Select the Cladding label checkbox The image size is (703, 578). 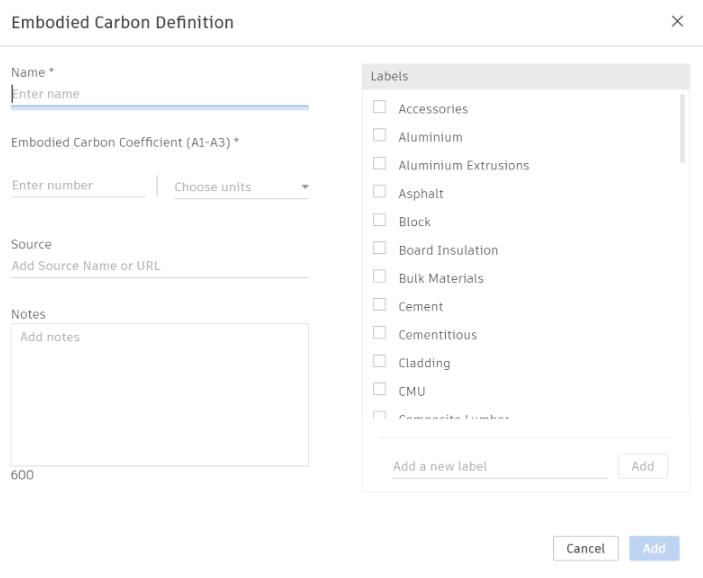[x=380, y=362]
